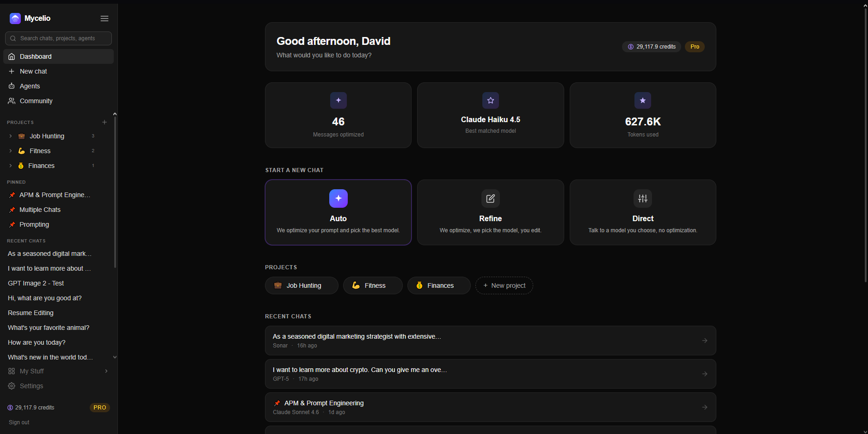868x434 pixels.
Task: Click the 46 Messages optimized card
Action: (x=338, y=115)
